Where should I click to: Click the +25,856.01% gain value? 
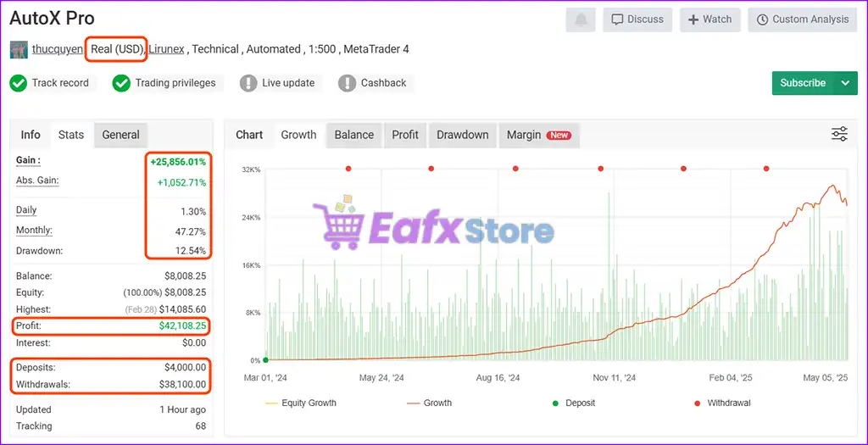coord(178,162)
